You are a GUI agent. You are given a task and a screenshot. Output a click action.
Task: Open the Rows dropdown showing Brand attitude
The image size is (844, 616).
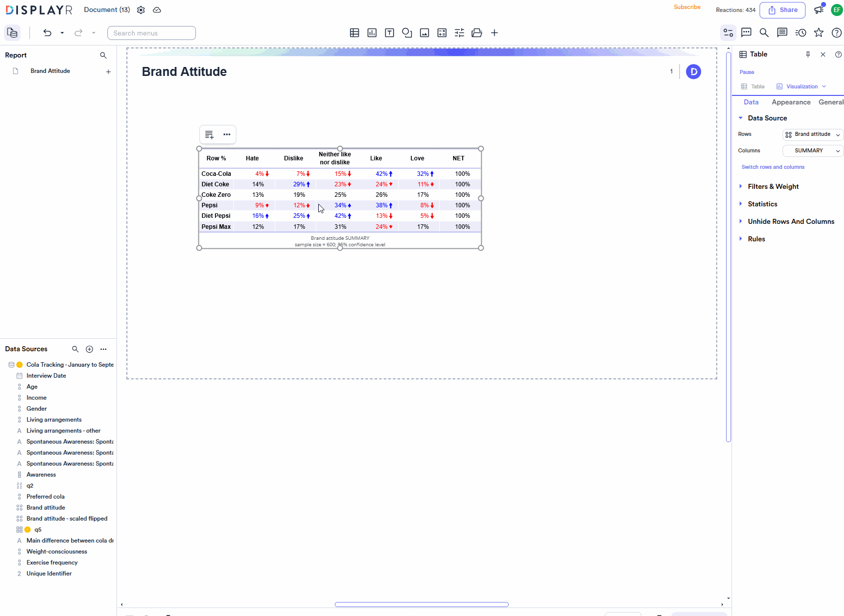pyautogui.click(x=813, y=134)
